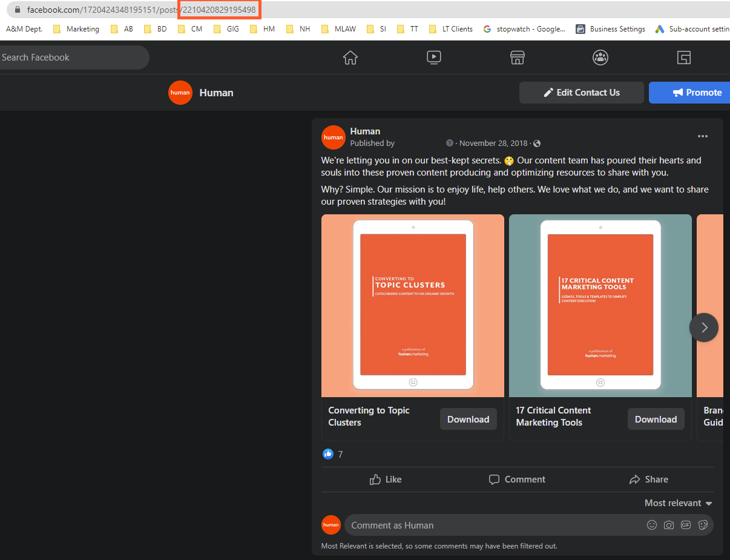Open the NH bookmark folder
730x560 pixels.
(x=298, y=28)
